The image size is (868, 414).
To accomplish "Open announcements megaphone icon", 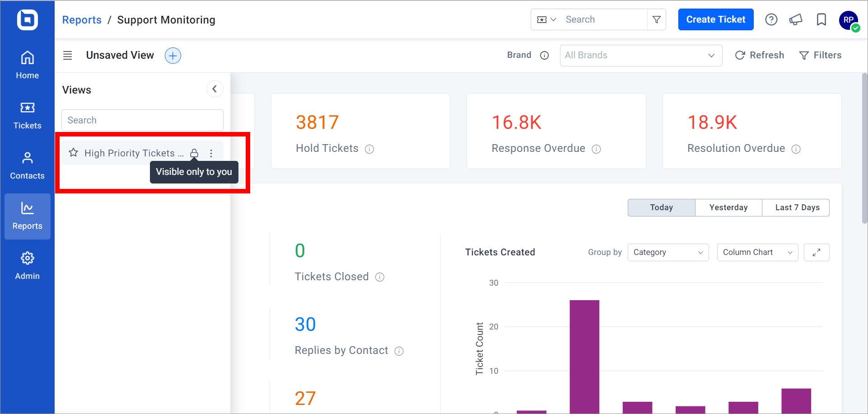I will point(796,19).
